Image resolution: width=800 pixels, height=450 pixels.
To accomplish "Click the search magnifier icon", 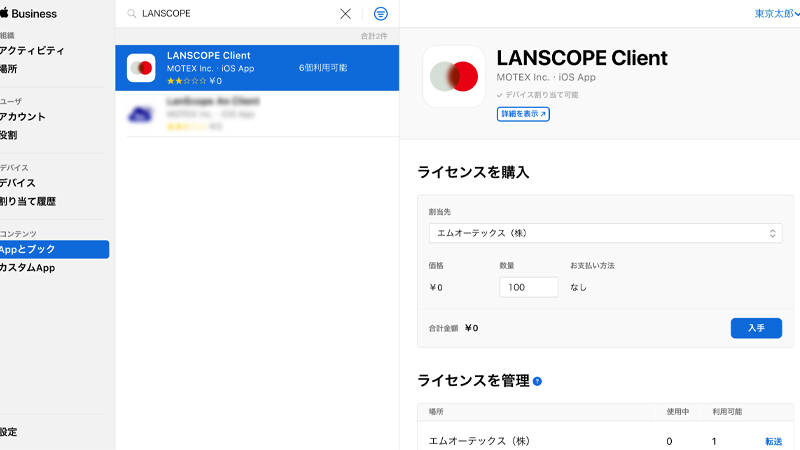I will point(132,14).
